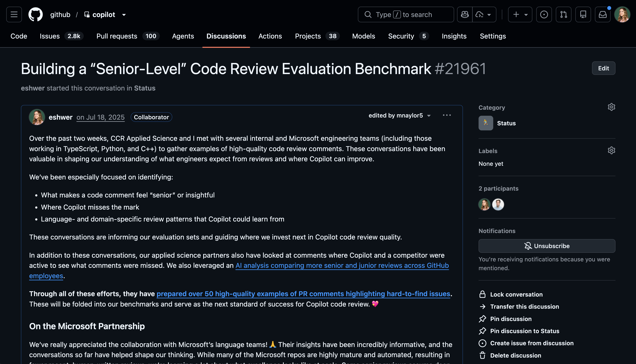The height and width of the screenshot is (364, 636).
Task: Toggle Unsubscribe from discussion notifications
Action: tap(547, 246)
